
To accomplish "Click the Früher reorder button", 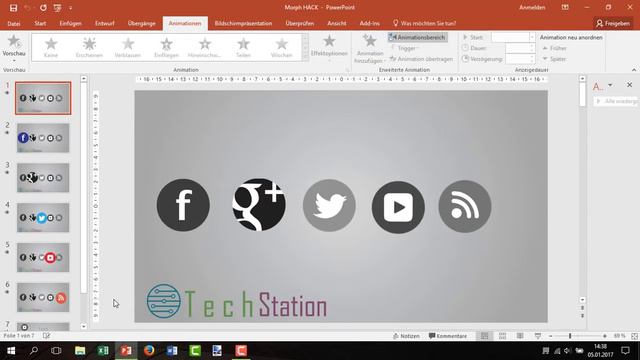I will [x=554, y=48].
